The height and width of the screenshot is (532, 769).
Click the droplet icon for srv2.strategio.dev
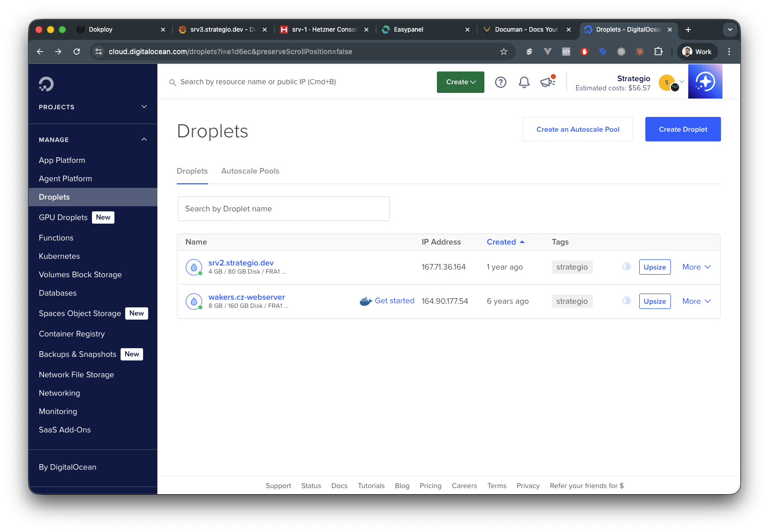(x=194, y=267)
